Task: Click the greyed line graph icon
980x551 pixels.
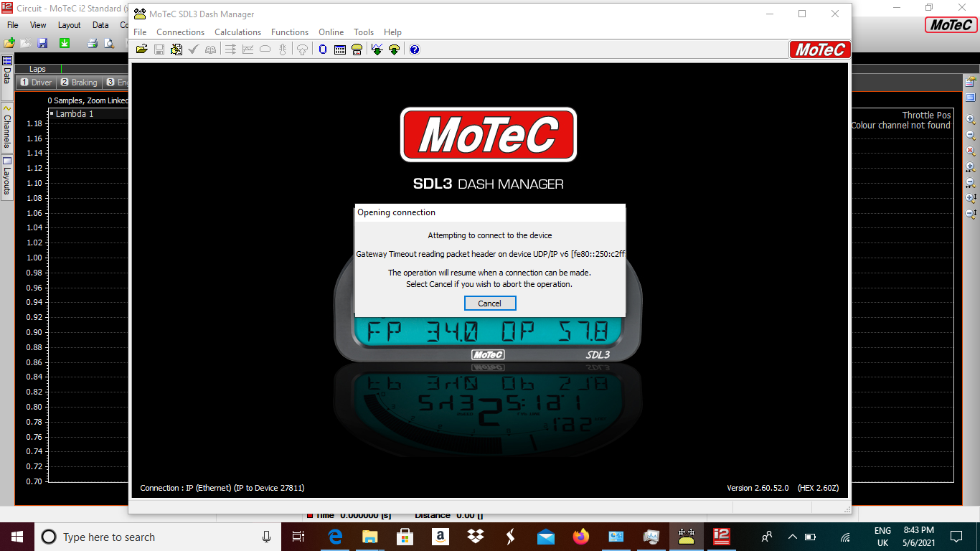Action: (x=248, y=50)
